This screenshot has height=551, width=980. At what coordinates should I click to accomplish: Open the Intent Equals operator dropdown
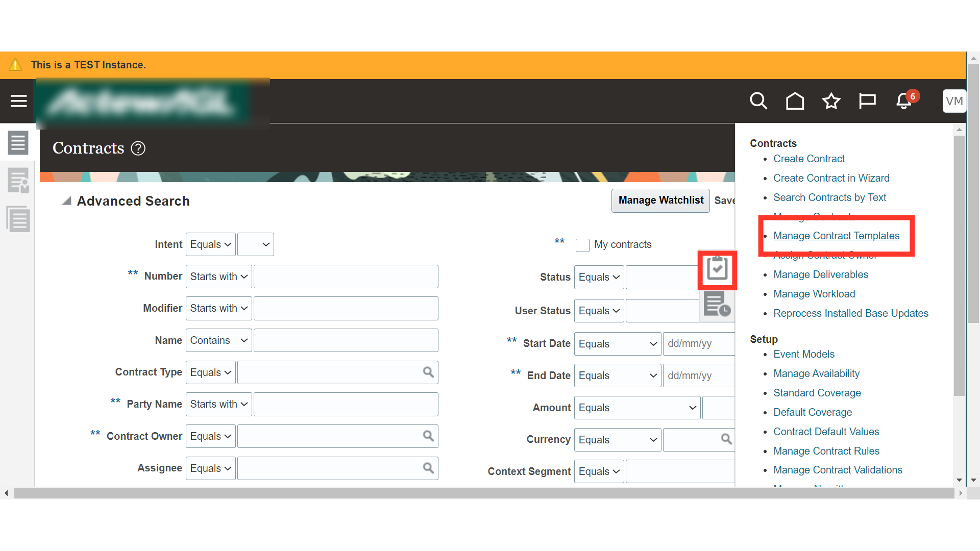coord(211,244)
